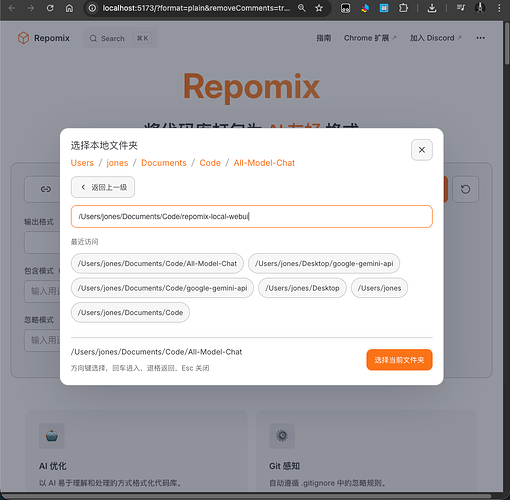The width and height of the screenshot is (510, 500).
Task: Click the reset circular-arrow icon button
Action: tap(465, 189)
